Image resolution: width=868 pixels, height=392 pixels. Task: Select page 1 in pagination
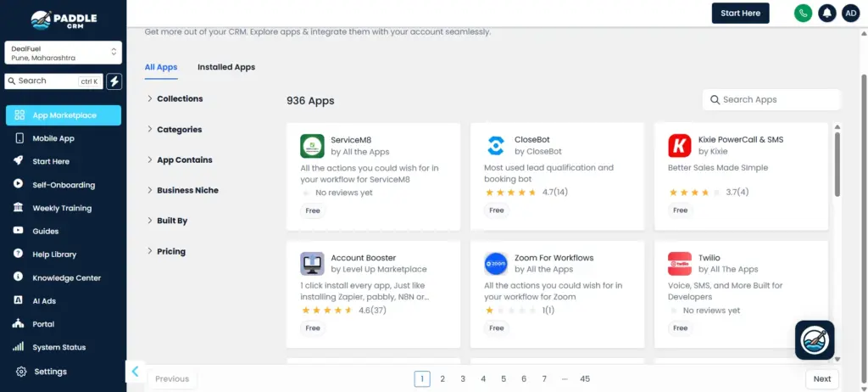tap(422, 378)
